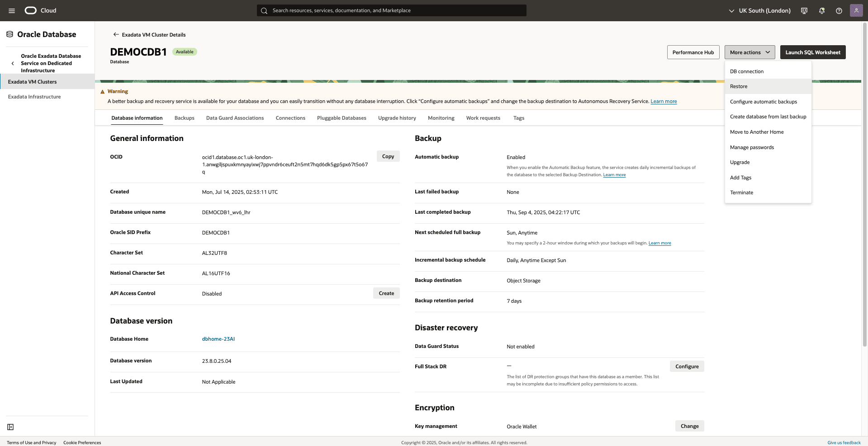The height and width of the screenshot is (446, 868).
Task: Open the hamburger navigation menu
Action: pyautogui.click(x=12, y=10)
